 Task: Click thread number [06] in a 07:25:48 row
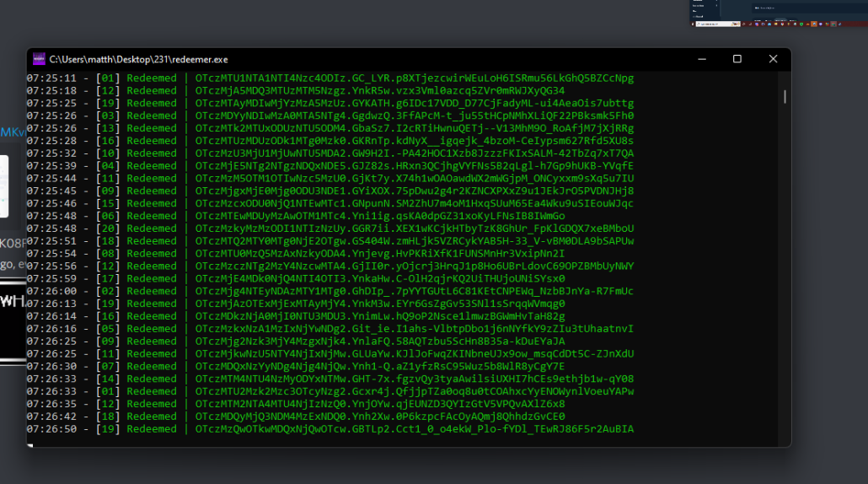pos(108,216)
